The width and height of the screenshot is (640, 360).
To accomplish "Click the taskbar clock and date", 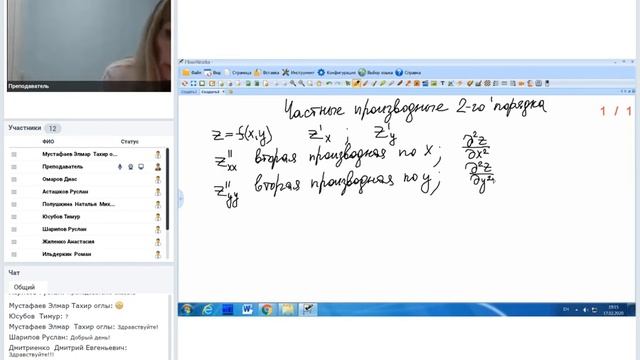I will pos(613,310).
